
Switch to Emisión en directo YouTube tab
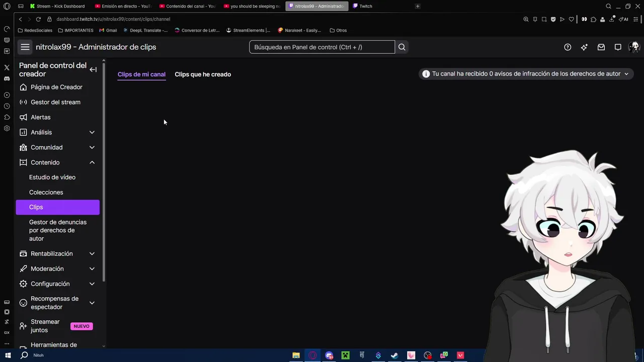point(123,6)
